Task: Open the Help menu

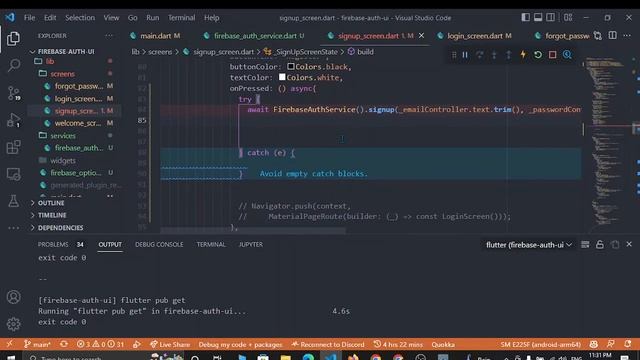Action: (x=211, y=18)
